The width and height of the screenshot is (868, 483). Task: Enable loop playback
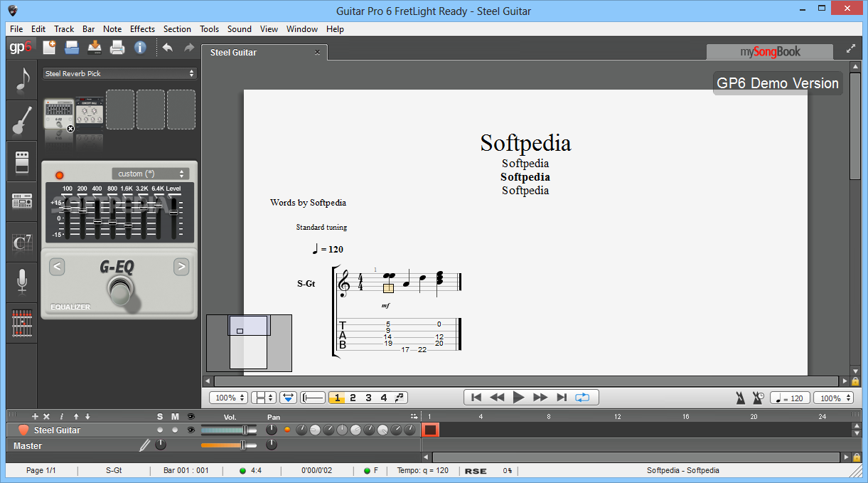(582, 398)
